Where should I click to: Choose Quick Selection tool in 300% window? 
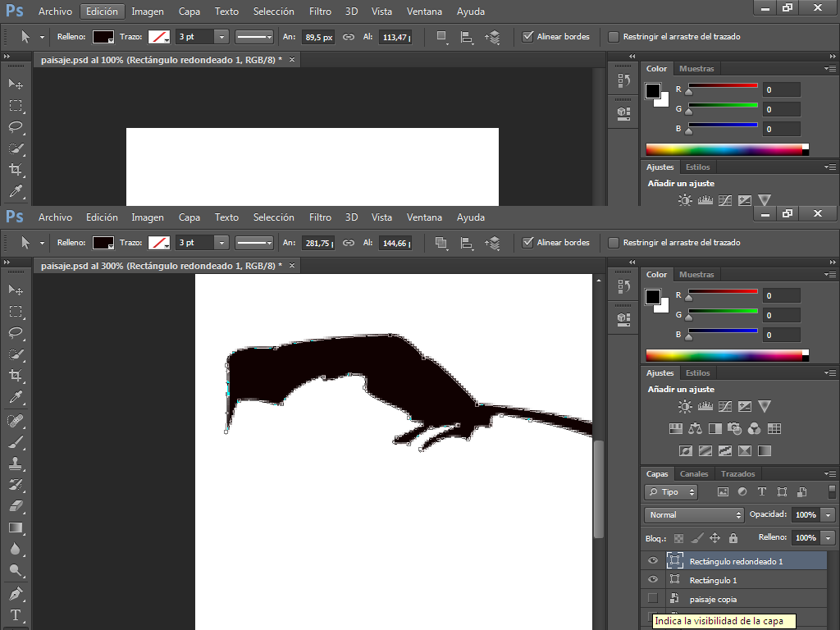click(x=16, y=354)
